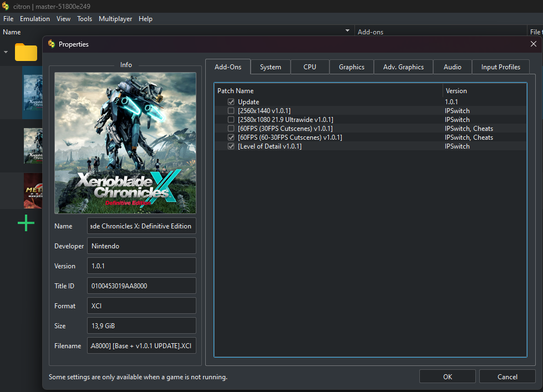Select the Update row text

pos(248,102)
